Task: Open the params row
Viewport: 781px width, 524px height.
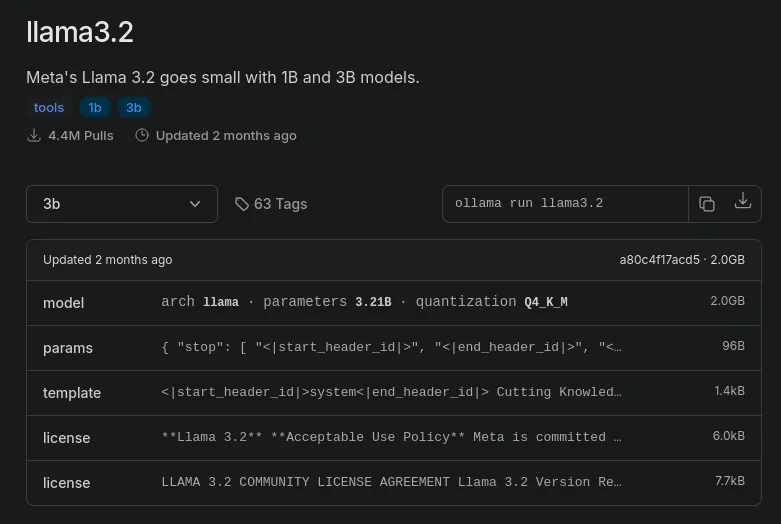Action: coord(394,348)
